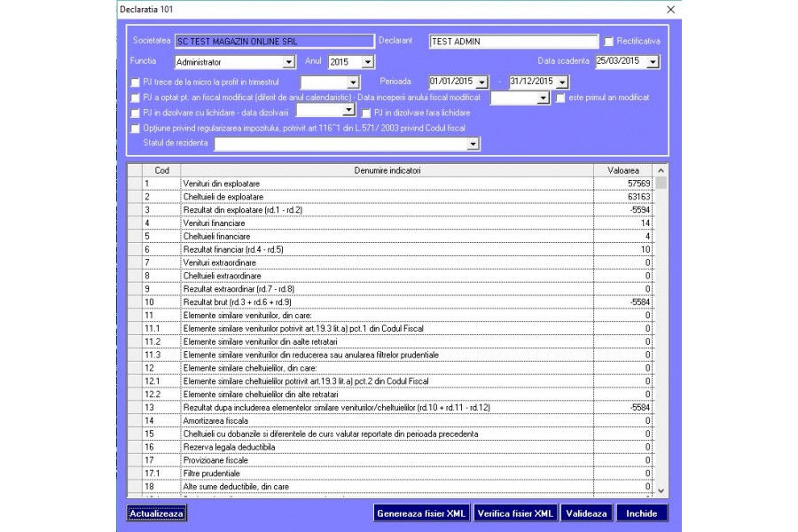The height and width of the screenshot is (532, 798).
Task: Click the value 57569 cell
Action: coord(623,184)
